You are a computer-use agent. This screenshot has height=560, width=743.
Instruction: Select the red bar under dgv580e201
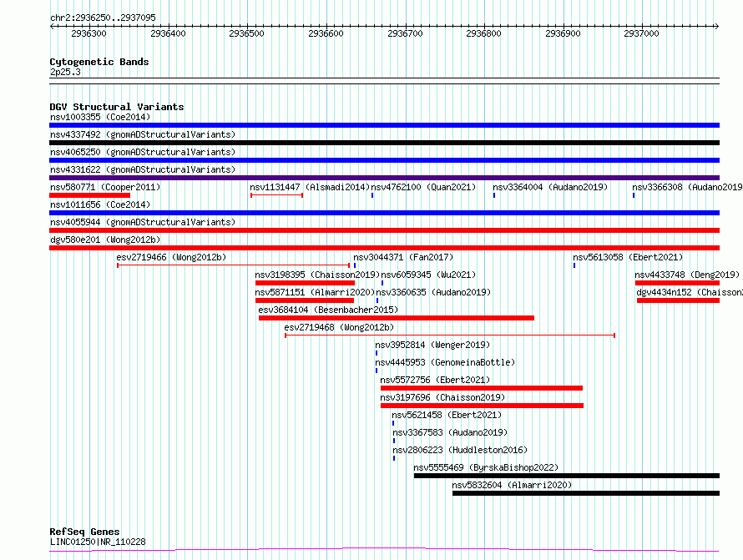pos(384,248)
